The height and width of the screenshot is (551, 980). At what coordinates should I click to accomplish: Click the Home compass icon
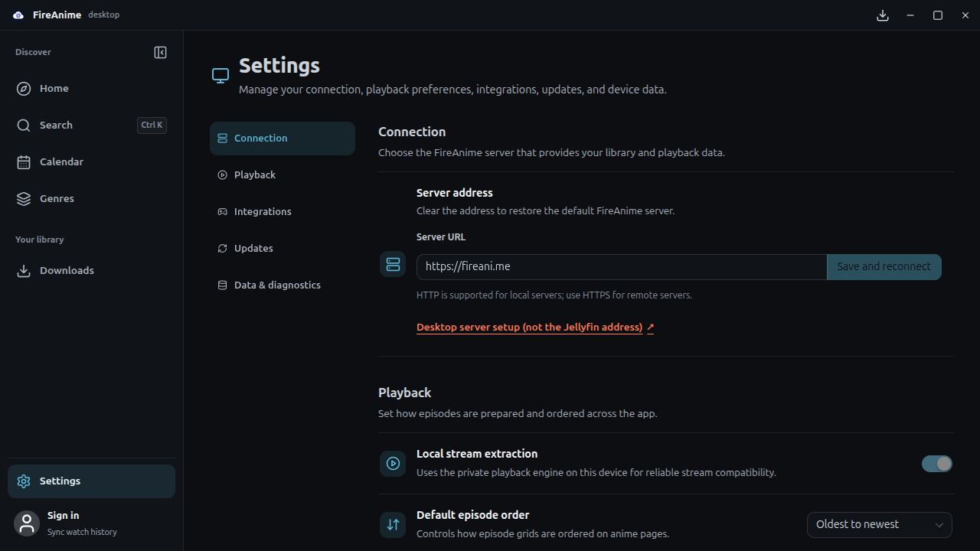click(x=24, y=89)
